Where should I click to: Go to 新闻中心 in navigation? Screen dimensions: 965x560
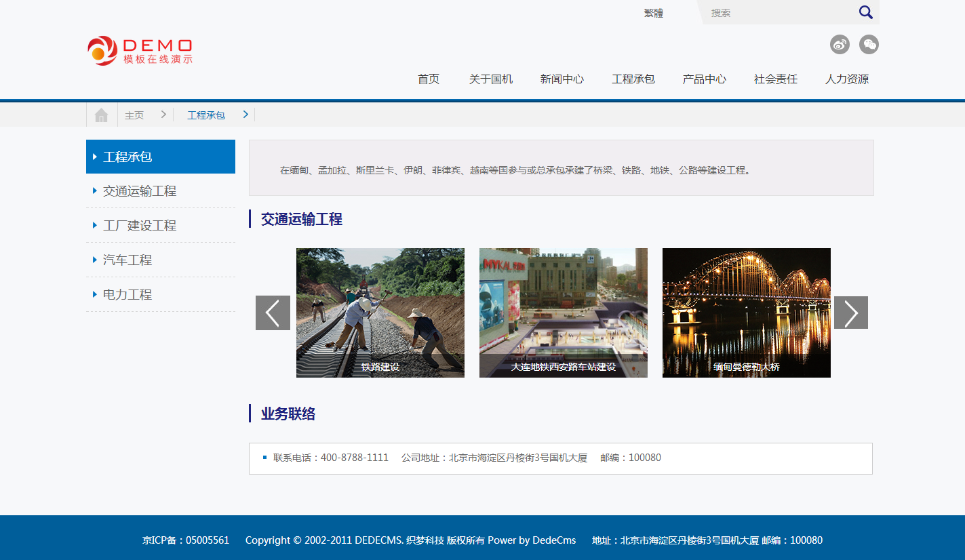562,79
